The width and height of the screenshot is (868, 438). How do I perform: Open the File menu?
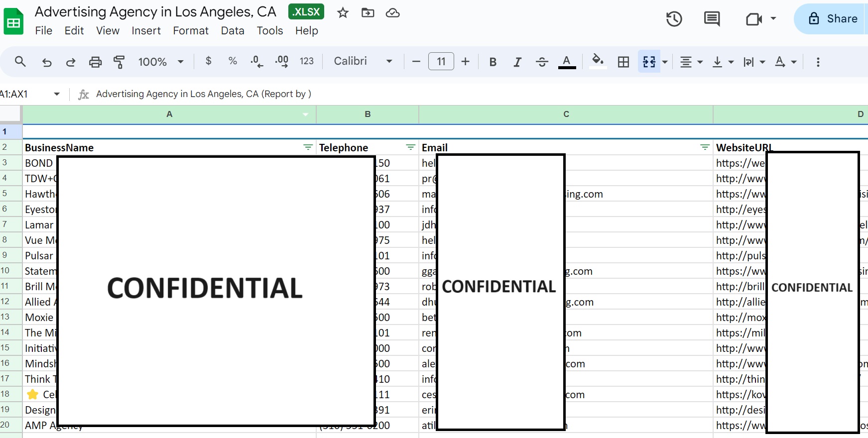[x=44, y=31]
